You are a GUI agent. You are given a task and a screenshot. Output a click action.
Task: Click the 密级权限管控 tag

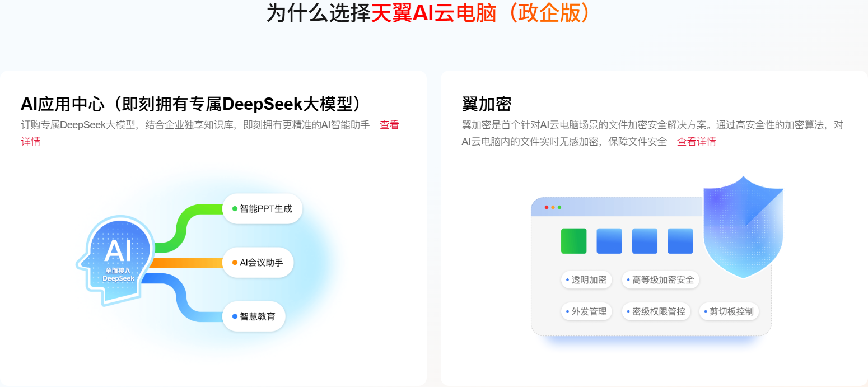656,311
